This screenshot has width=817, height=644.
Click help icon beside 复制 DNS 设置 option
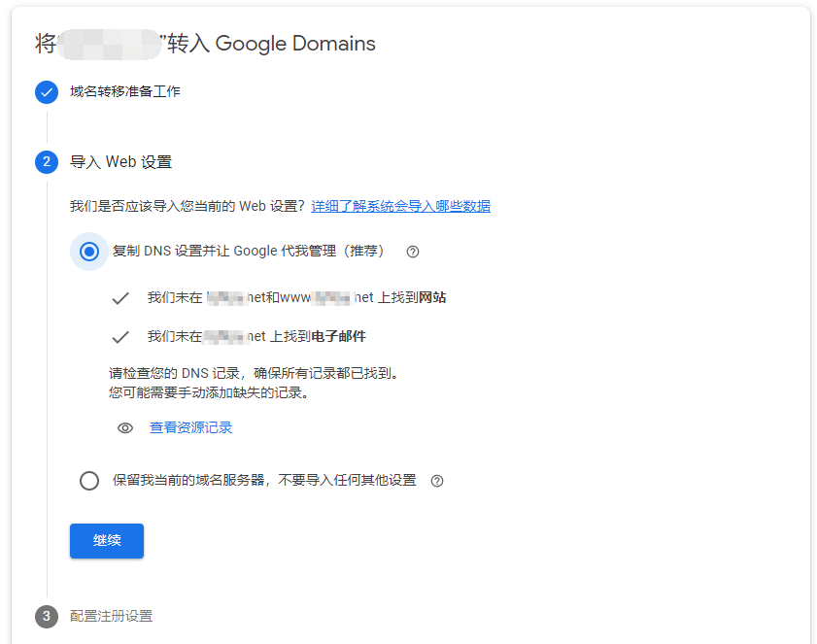coord(413,252)
